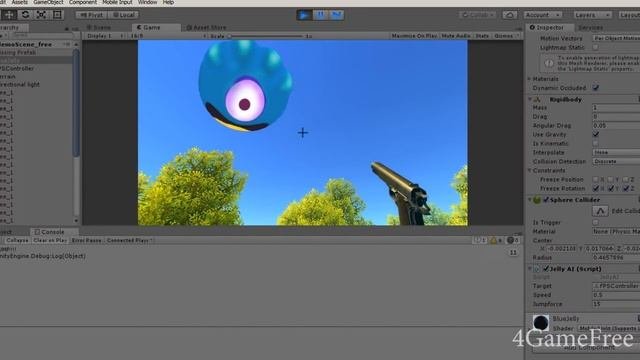Click the Play button

[x=304, y=15]
